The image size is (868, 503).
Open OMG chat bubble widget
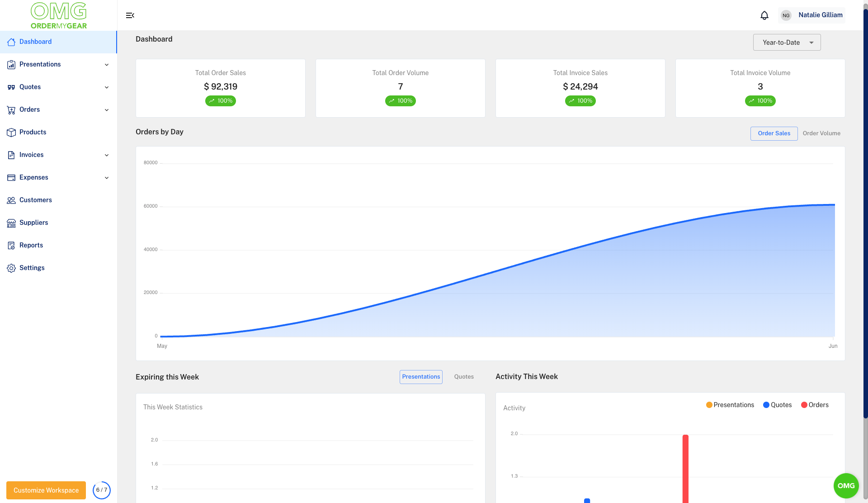(x=846, y=485)
